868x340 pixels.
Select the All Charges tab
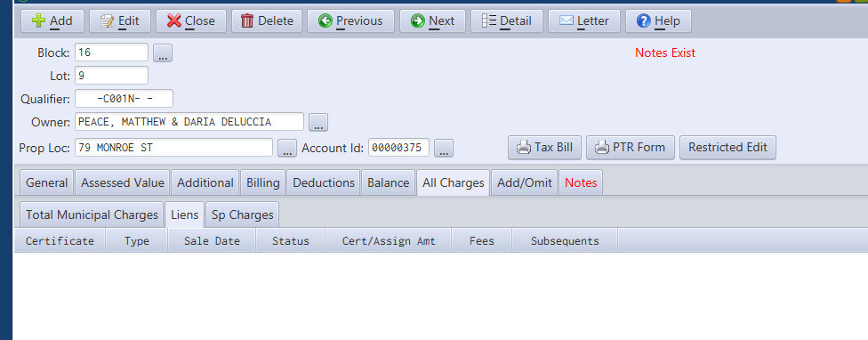click(x=454, y=182)
